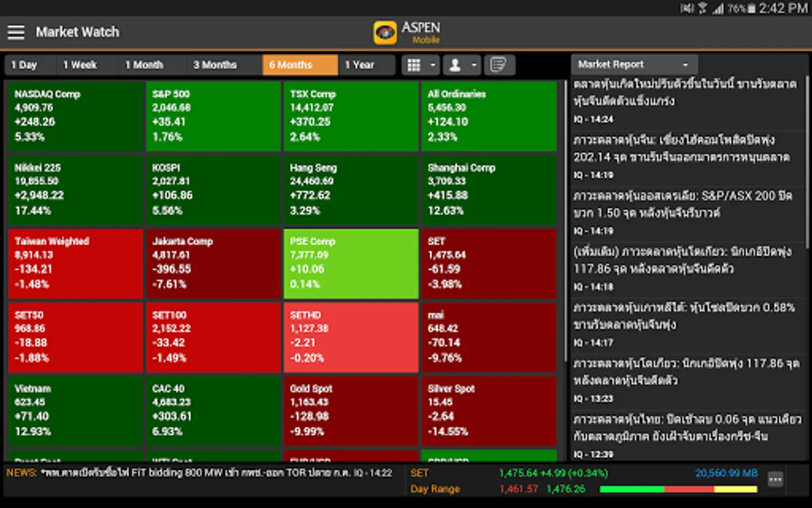
Task: Click the index grid vertical scrollbar
Action: pos(565,220)
